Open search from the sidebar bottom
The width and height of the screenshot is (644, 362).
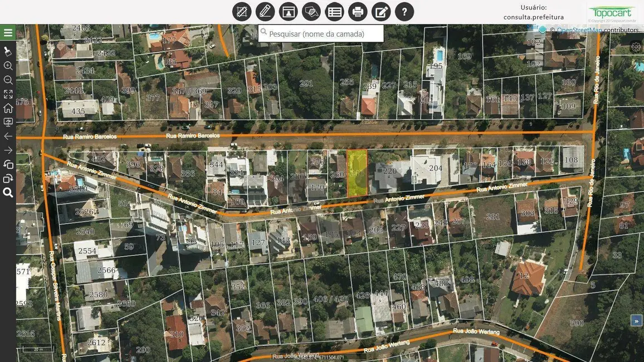[8, 192]
